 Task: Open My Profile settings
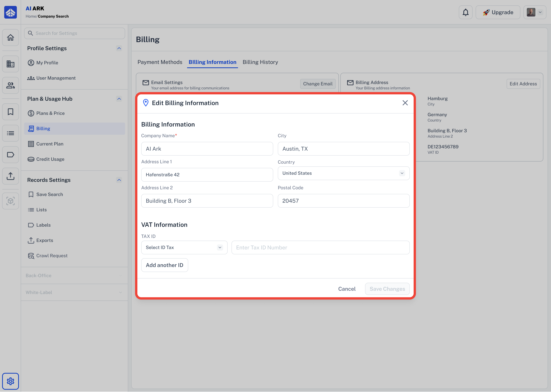(75, 63)
